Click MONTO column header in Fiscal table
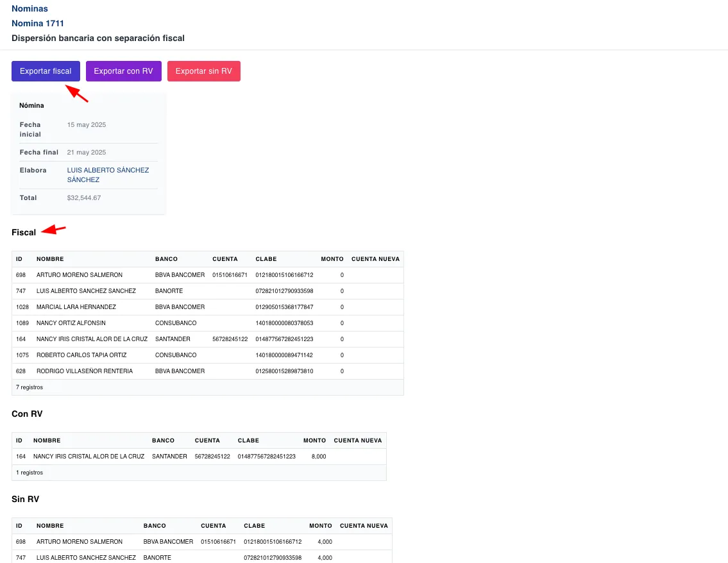Screen dimensions: 728x563 click(x=332, y=259)
